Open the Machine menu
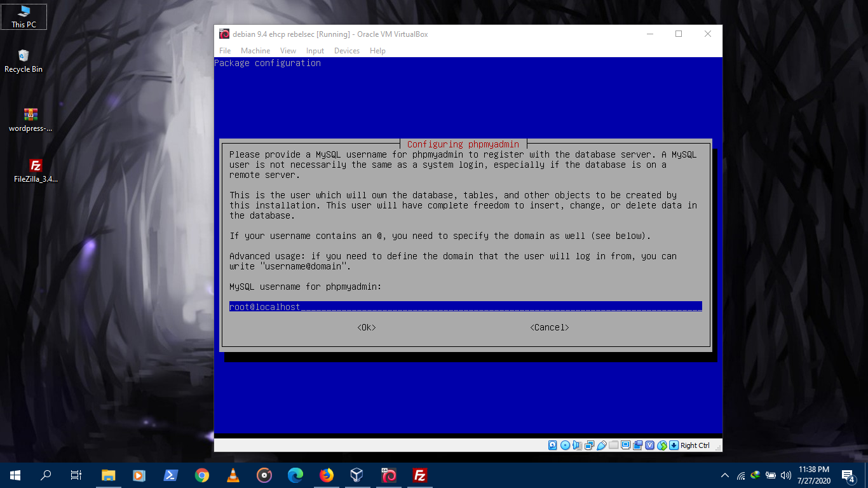This screenshot has height=488, width=868. coord(255,51)
